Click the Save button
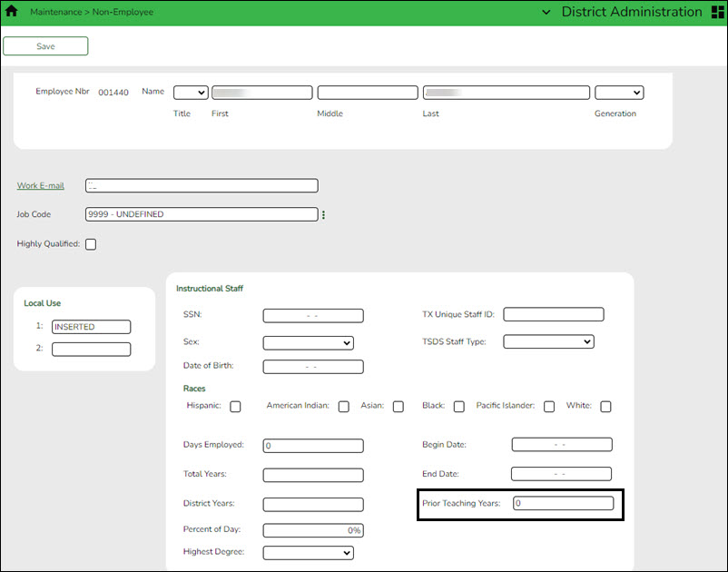This screenshot has width=728, height=572. click(45, 46)
